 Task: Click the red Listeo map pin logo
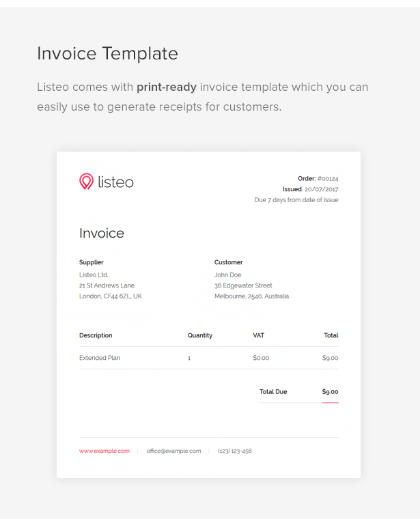click(x=86, y=182)
